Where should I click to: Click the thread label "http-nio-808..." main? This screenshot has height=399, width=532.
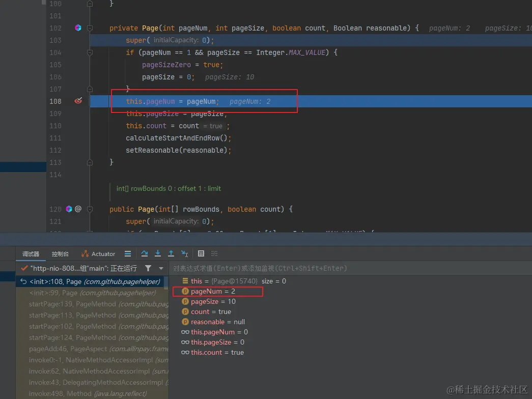(83, 268)
